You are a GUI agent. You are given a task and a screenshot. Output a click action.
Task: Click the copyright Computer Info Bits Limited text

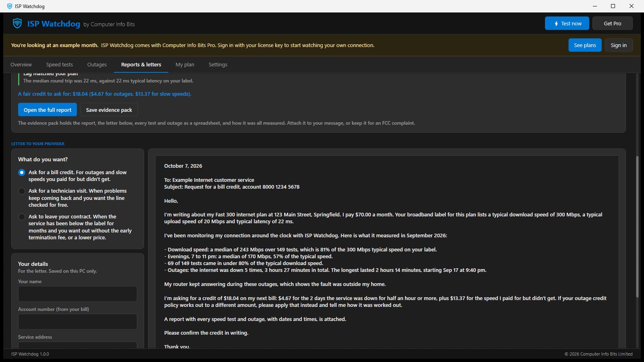point(598,354)
